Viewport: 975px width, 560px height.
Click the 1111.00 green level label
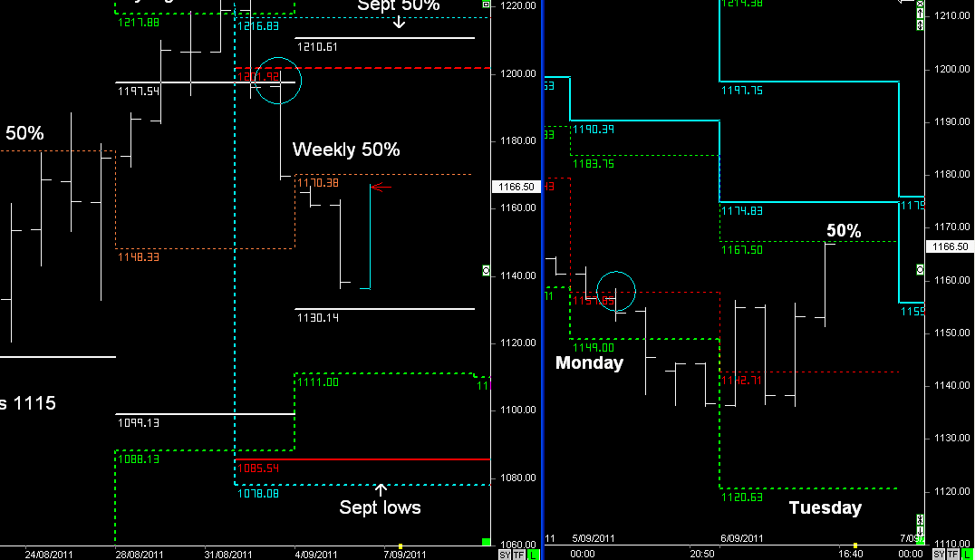click(x=318, y=382)
